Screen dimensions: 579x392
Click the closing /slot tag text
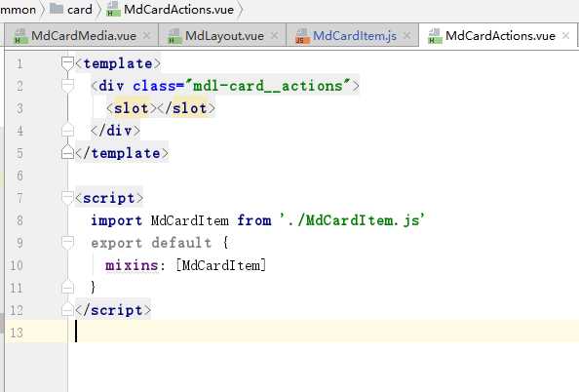click(186, 108)
